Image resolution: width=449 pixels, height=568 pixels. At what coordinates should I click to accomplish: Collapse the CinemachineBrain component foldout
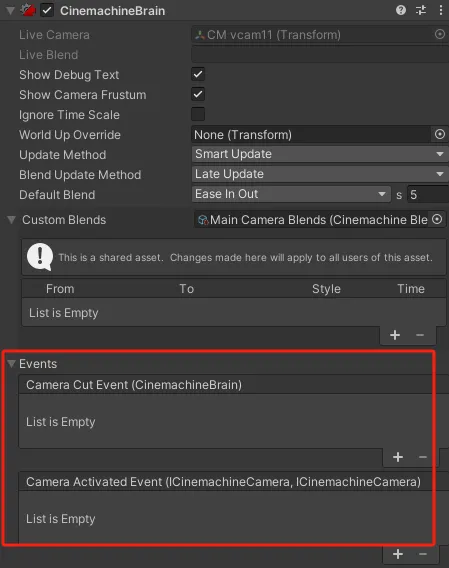[x=11, y=11]
